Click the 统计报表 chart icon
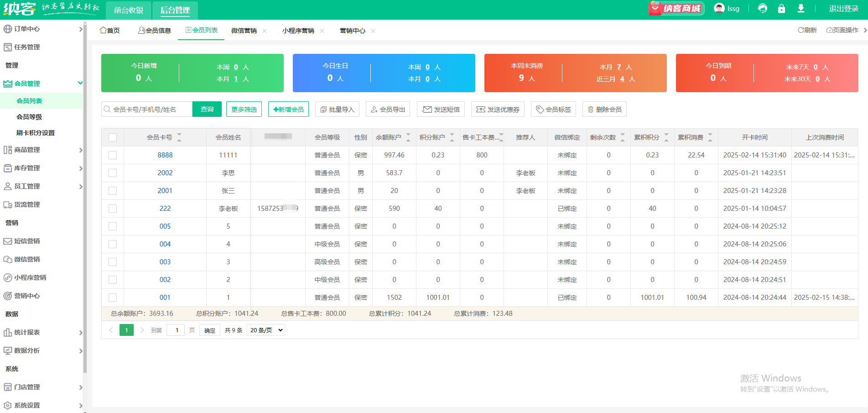Viewport: 868px width, 413px height. pyautogui.click(x=8, y=332)
